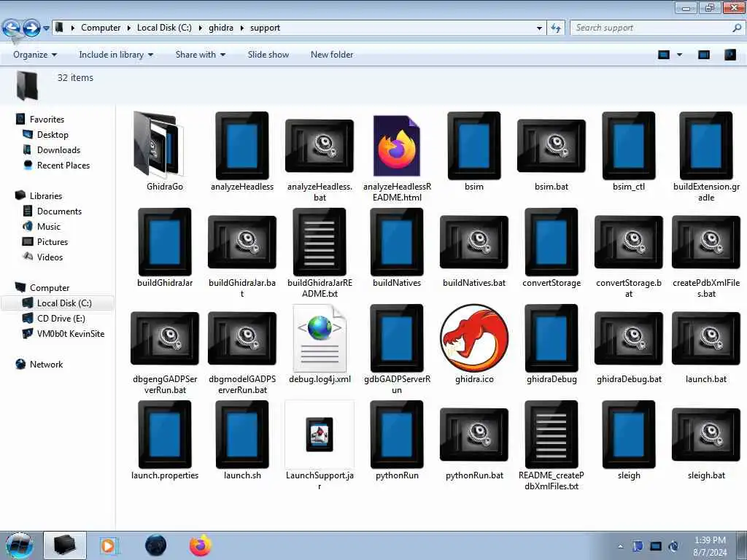The height and width of the screenshot is (560, 747).
Task: Open the media player taskbar icon
Action: (109, 545)
